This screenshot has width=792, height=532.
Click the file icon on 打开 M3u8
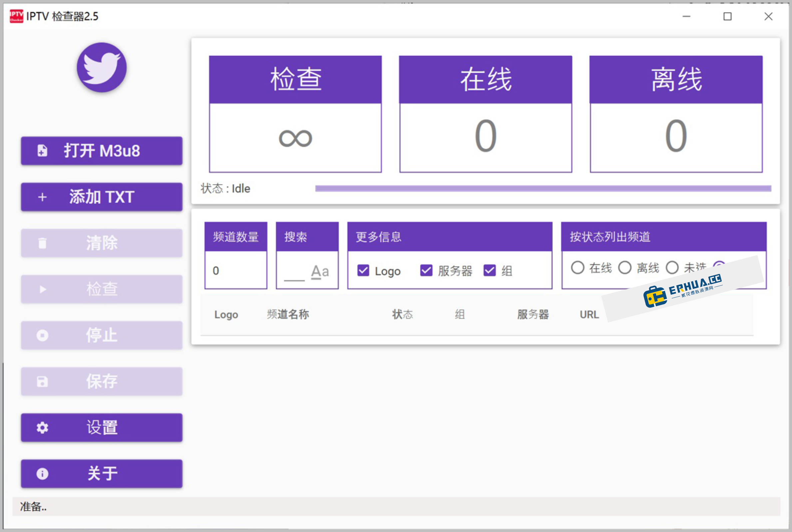pyautogui.click(x=42, y=151)
